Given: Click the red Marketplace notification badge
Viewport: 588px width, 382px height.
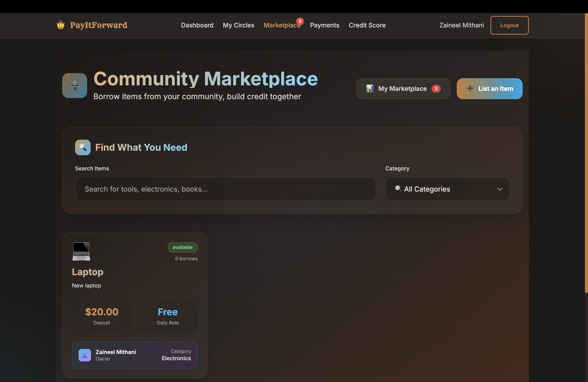Looking at the screenshot, I should 300,21.
